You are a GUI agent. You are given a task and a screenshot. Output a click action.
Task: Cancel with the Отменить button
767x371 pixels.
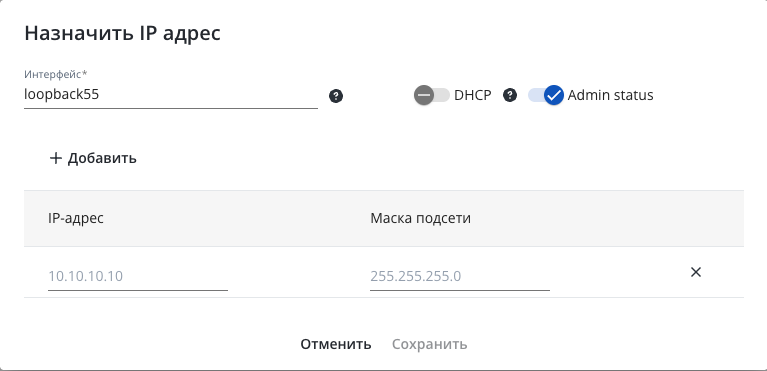tap(336, 344)
